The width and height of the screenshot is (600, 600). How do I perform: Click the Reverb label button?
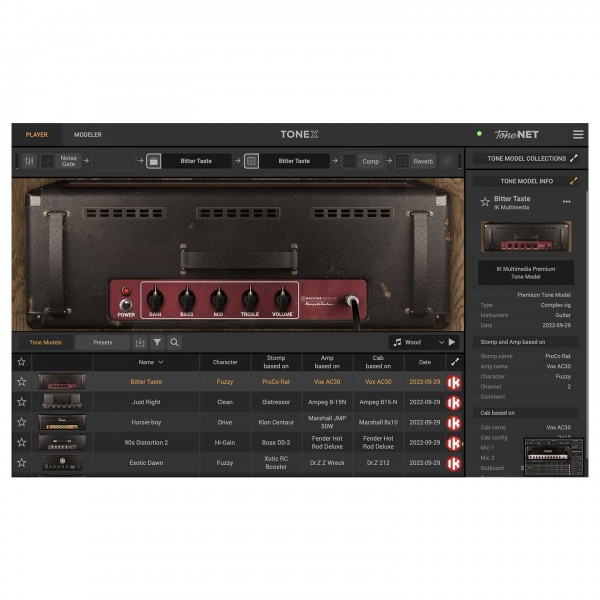point(423,161)
